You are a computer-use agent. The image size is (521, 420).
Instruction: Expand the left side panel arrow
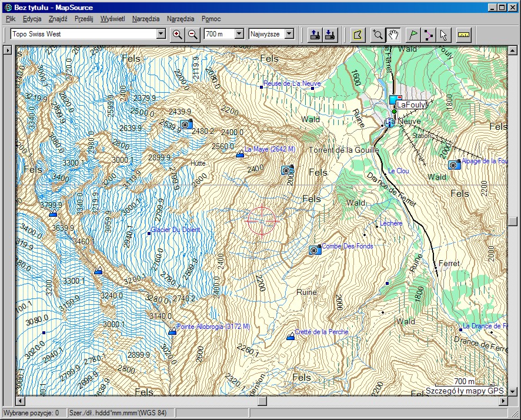[x=8, y=51]
